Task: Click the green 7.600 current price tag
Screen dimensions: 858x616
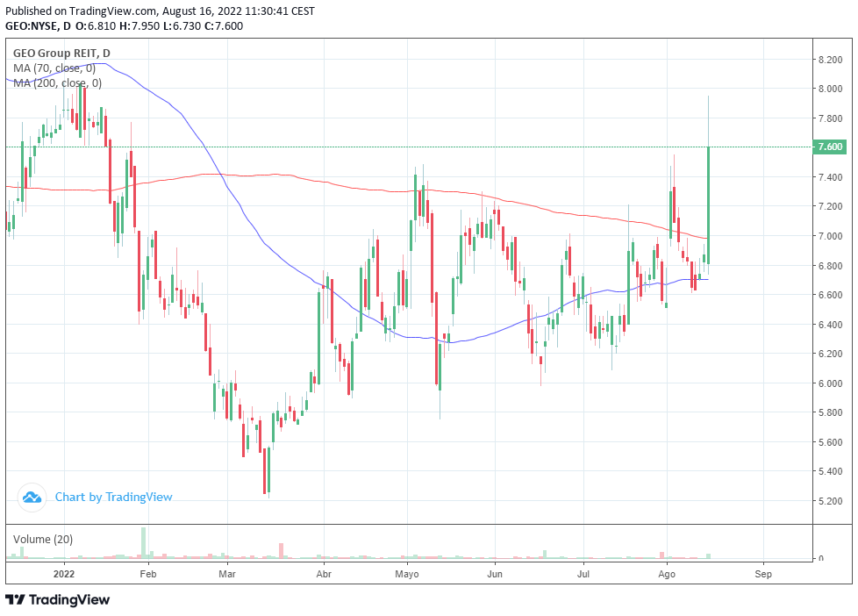Action: pos(830,147)
